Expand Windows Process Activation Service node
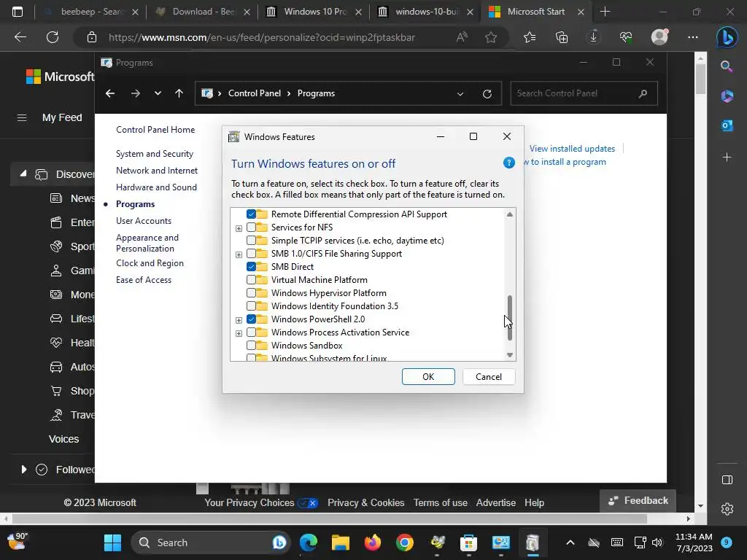Screen dimensions: 747x560 [x=239, y=332]
